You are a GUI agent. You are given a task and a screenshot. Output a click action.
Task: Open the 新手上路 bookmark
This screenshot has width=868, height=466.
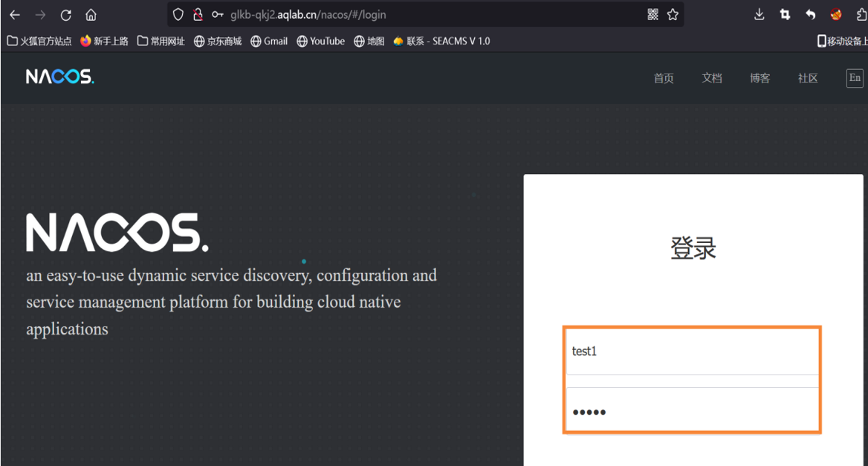point(104,41)
